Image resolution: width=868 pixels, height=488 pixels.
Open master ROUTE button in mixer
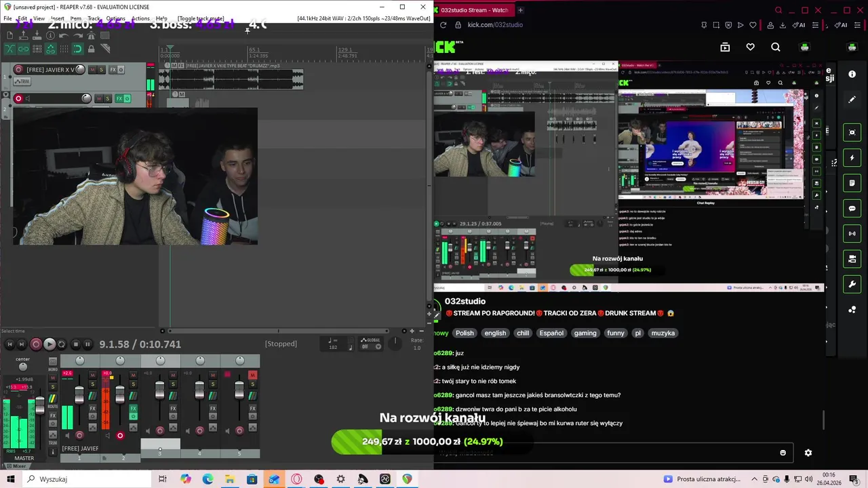coord(53,399)
